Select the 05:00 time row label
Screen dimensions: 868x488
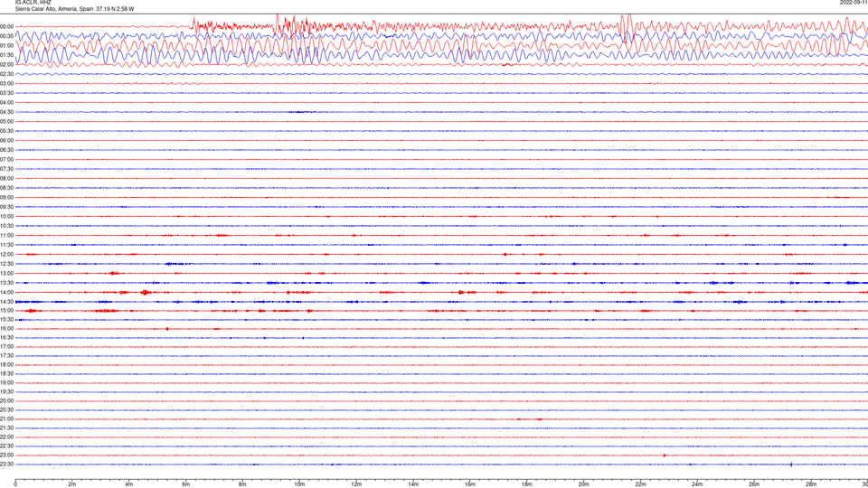tap(6, 121)
